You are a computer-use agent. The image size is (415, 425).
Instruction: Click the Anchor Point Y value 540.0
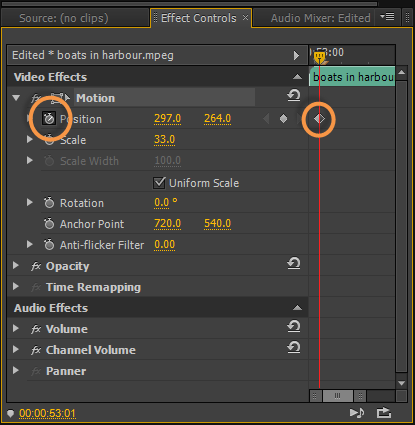click(x=217, y=223)
